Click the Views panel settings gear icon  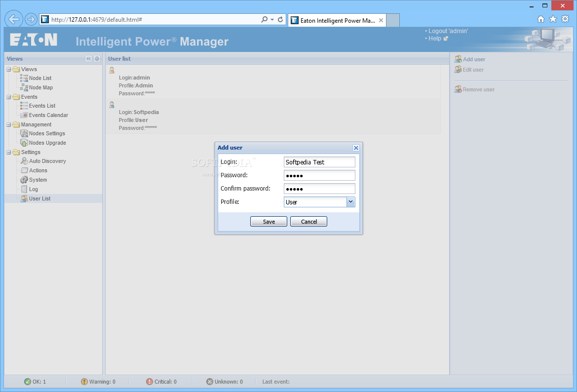coord(97,59)
